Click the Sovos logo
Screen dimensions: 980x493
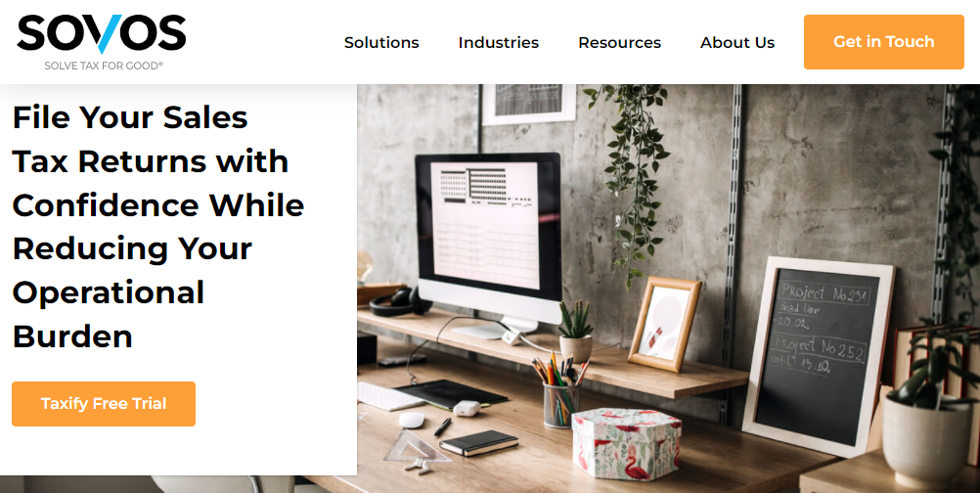(102, 34)
